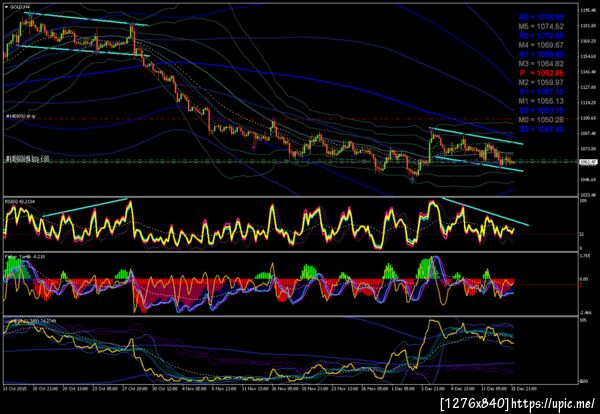Select upper cyan channel line over December candles
This screenshot has height=414, width=600.
click(x=476, y=135)
